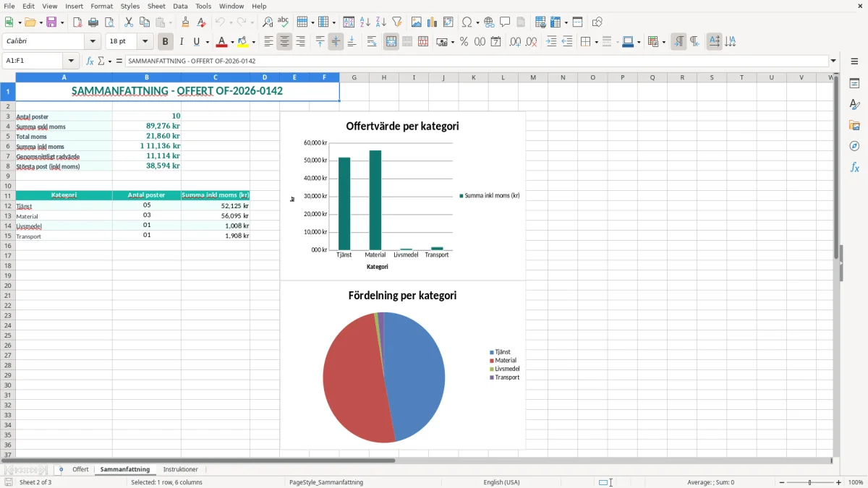Activate the Clone Formatting paintbrush
The height and width of the screenshot is (488, 868).
(185, 22)
